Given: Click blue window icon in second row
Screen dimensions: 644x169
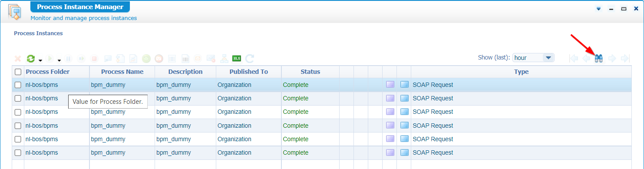Looking at the screenshot, I should tap(404, 98).
